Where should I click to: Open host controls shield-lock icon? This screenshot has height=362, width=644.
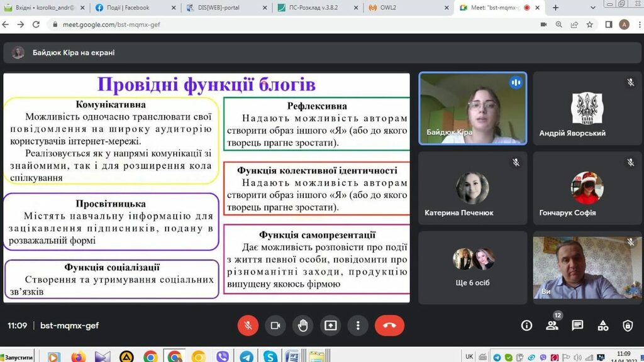pos(628,326)
